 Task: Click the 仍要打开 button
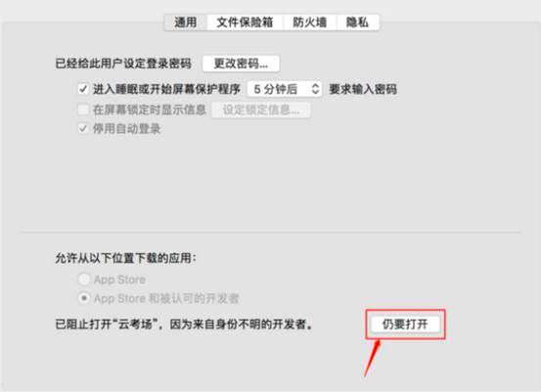[405, 325]
